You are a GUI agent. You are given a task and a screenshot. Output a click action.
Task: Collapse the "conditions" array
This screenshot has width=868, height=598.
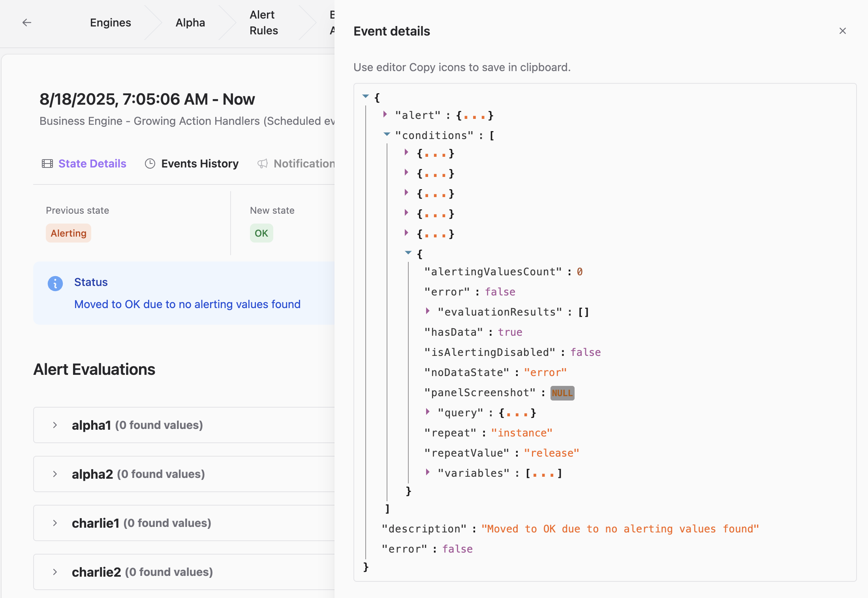(x=387, y=134)
